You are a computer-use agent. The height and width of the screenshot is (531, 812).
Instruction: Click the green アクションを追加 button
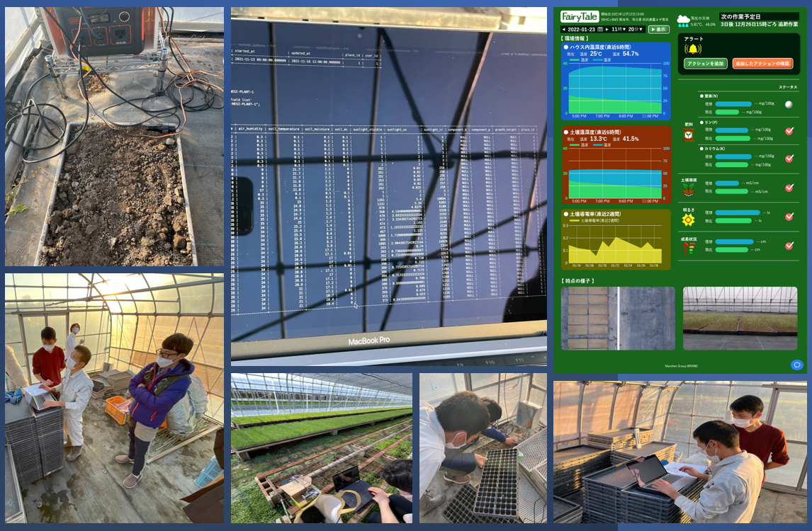coord(705,64)
